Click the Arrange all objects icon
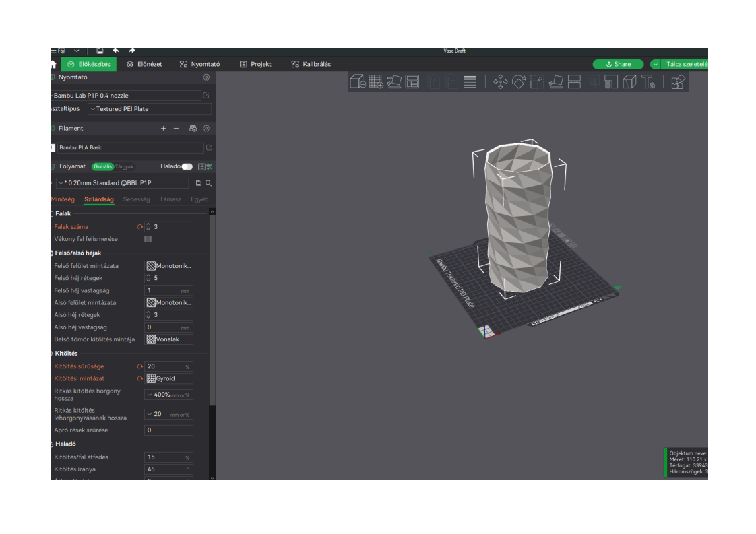This screenshot has width=756, height=534. point(412,81)
